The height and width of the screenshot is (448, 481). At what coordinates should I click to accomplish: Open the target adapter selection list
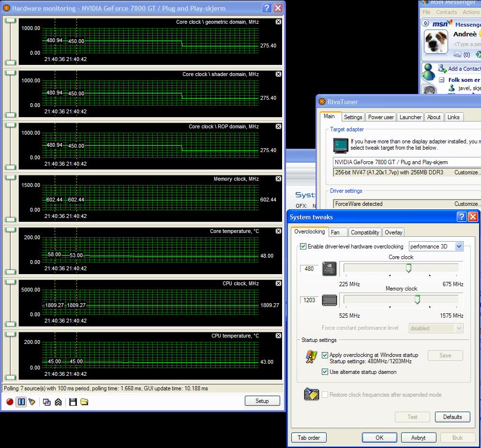click(x=407, y=162)
